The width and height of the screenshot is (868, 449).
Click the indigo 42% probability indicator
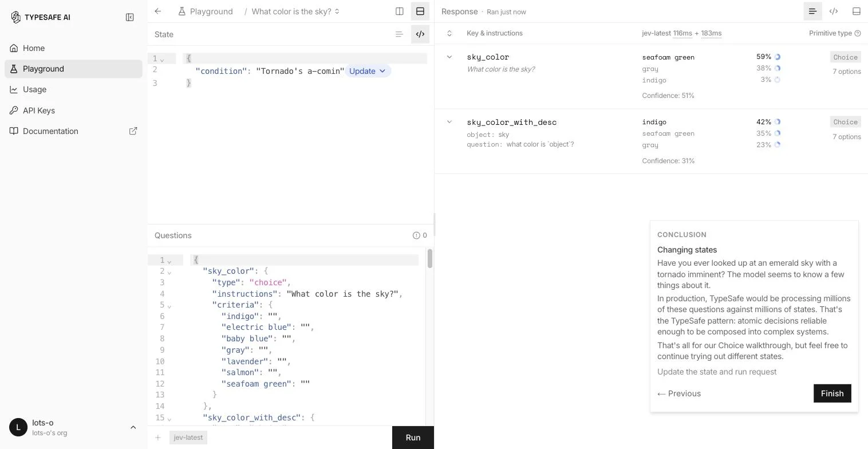tap(778, 121)
